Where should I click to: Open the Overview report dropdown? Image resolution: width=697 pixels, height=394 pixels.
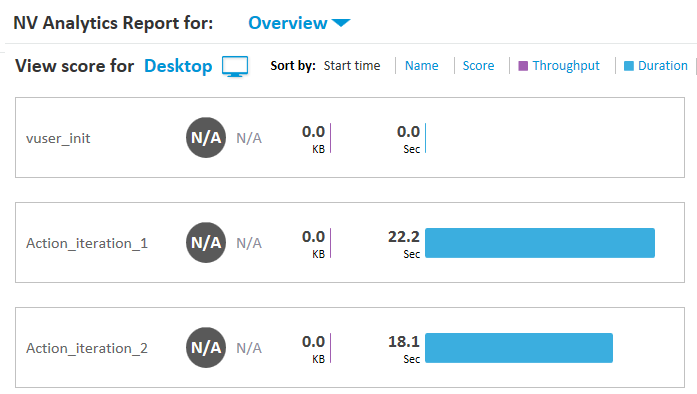pos(299,23)
